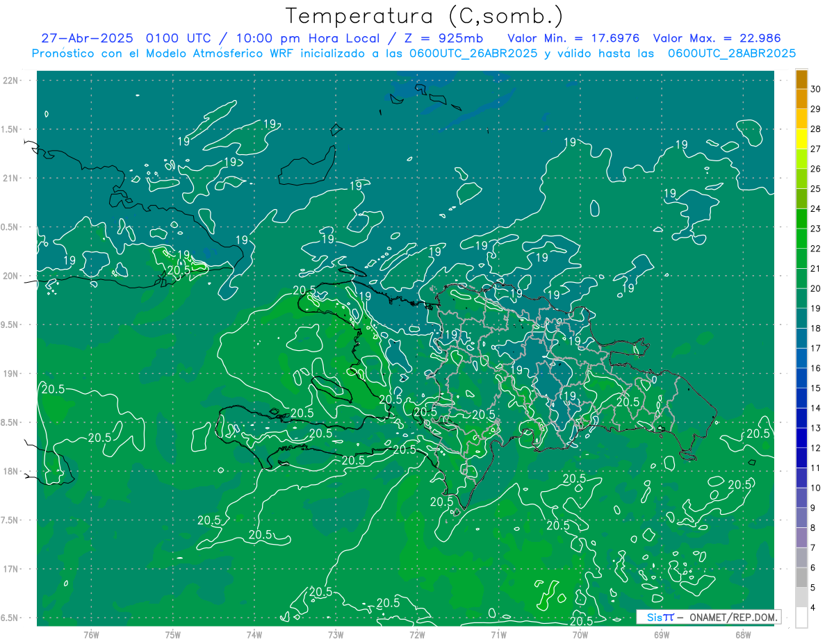Viewport: 834px width, 644px height.
Task: Click legend value "25"
Action: click(x=816, y=188)
